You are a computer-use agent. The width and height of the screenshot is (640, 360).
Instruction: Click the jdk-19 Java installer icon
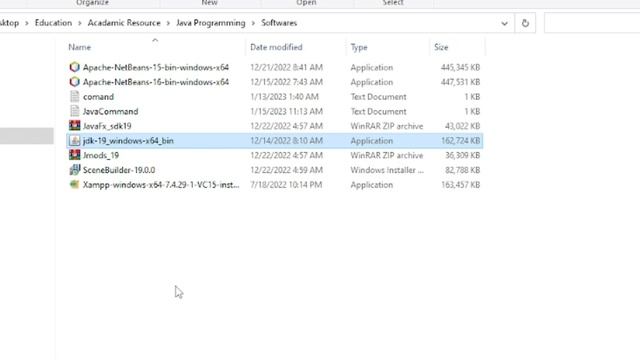point(74,140)
